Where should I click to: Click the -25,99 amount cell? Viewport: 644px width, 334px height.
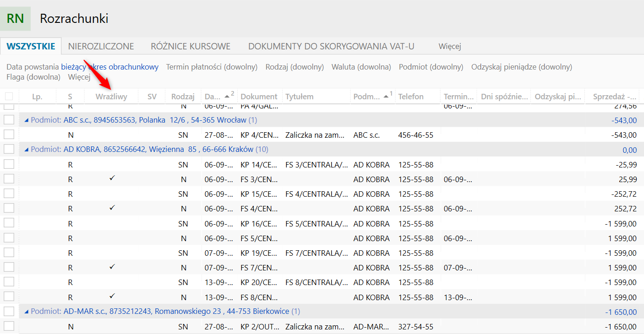tap(626, 165)
